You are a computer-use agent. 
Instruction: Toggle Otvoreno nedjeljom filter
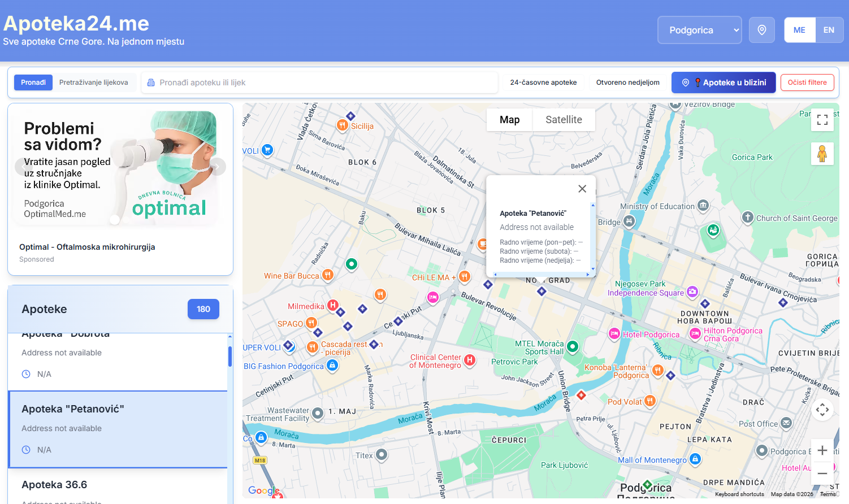[x=627, y=82]
